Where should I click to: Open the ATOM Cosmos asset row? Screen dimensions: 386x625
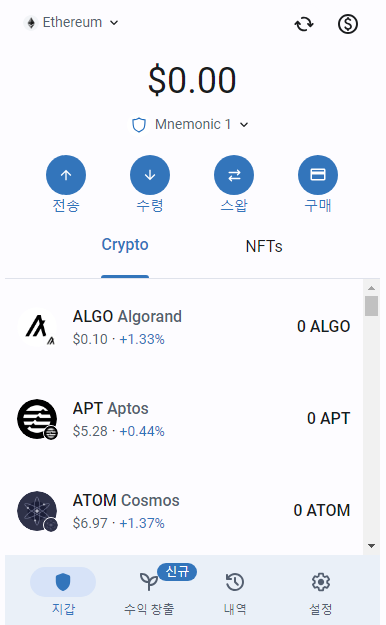click(184, 510)
